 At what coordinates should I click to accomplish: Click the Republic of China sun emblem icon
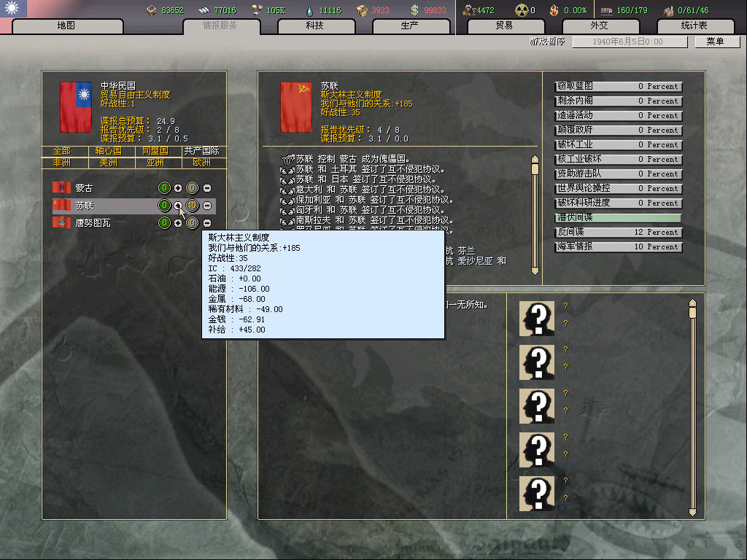(x=12, y=8)
